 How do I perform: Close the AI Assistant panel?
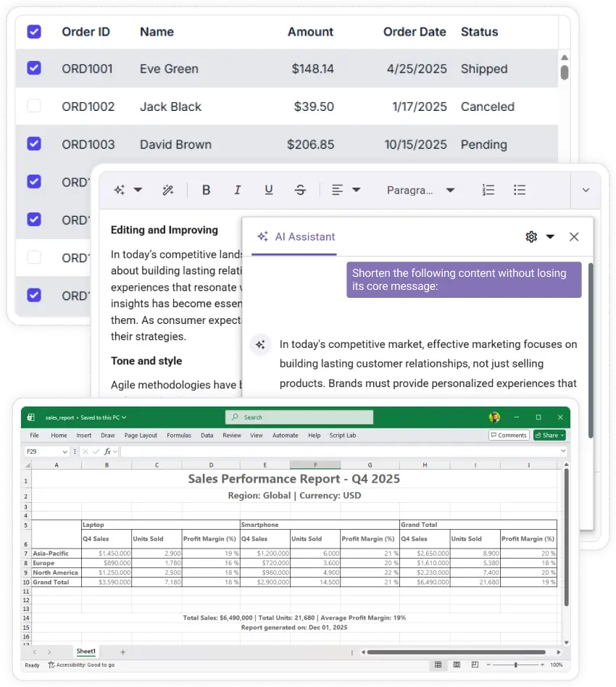574,236
